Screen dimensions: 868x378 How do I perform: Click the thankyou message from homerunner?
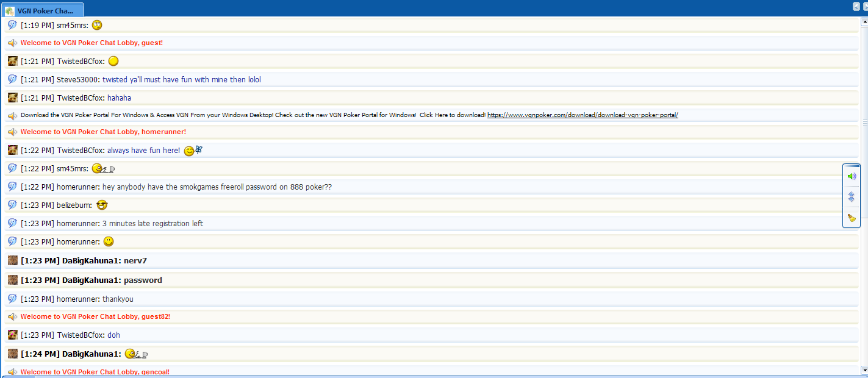(118, 299)
